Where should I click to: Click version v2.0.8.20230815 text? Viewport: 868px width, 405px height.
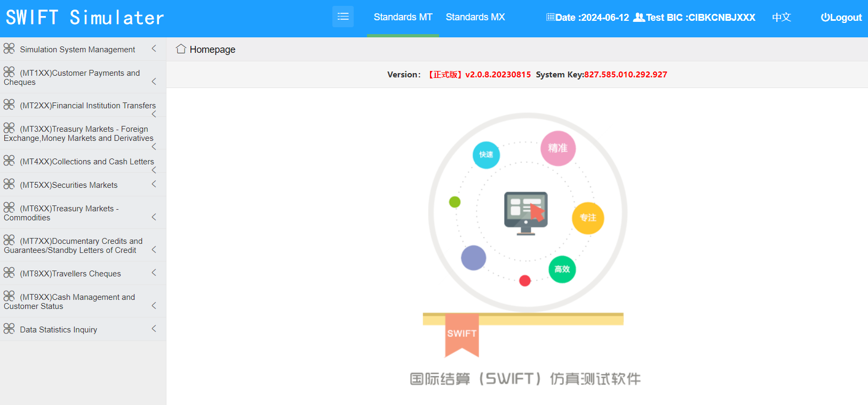click(498, 75)
